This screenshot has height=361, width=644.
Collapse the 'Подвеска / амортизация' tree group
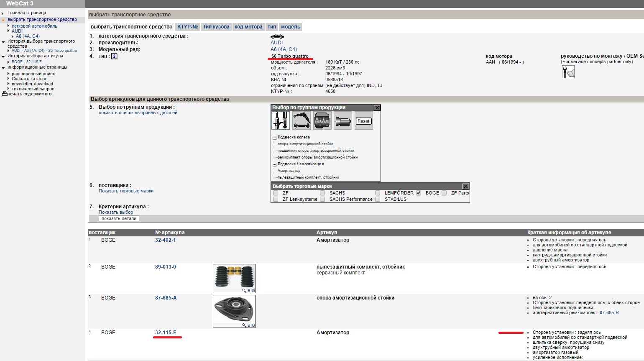(275, 164)
